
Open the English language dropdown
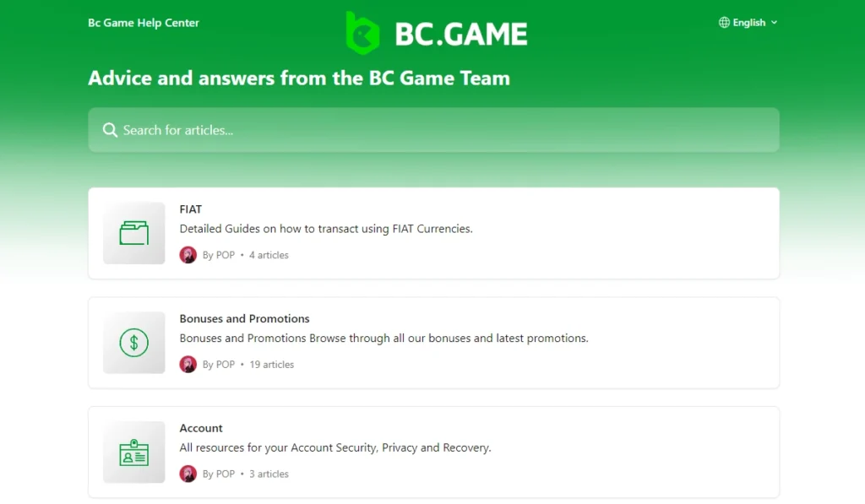coord(748,23)
